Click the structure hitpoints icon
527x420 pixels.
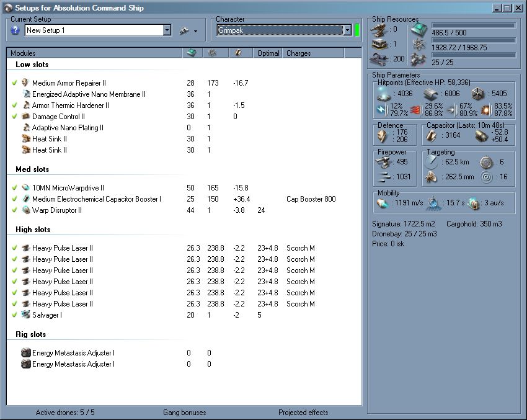coord(477,94)
